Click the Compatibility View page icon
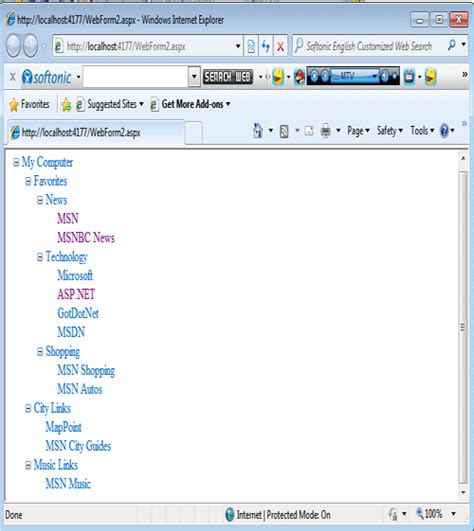The height and width of the screenshot is (531, 474). [251, 46]
